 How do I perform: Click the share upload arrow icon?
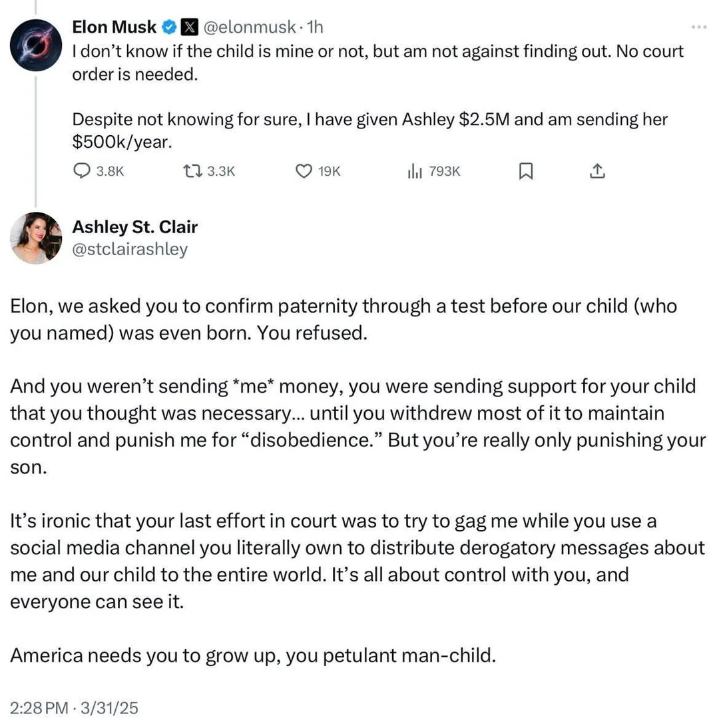(597, 171)
